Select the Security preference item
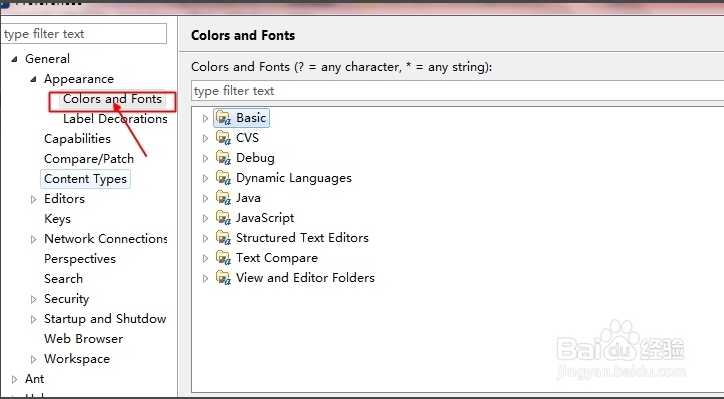This screenshot has width=724, height=399. (x=66, y=299)
